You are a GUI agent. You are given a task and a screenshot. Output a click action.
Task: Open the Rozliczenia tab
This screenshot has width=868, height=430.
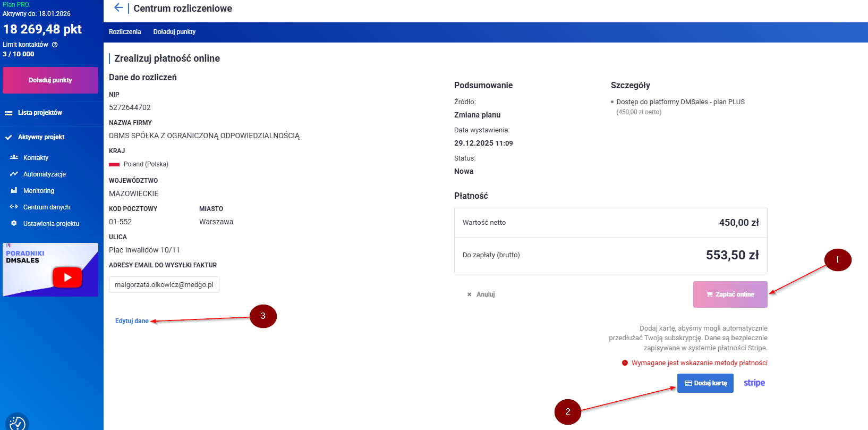coord(125,32)
